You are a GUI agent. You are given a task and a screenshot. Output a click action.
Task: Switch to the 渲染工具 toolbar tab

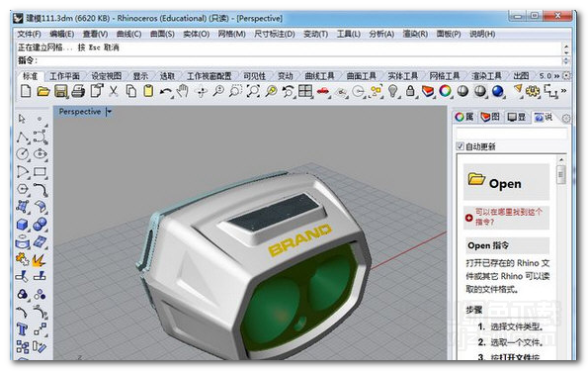tap(487, 76)
